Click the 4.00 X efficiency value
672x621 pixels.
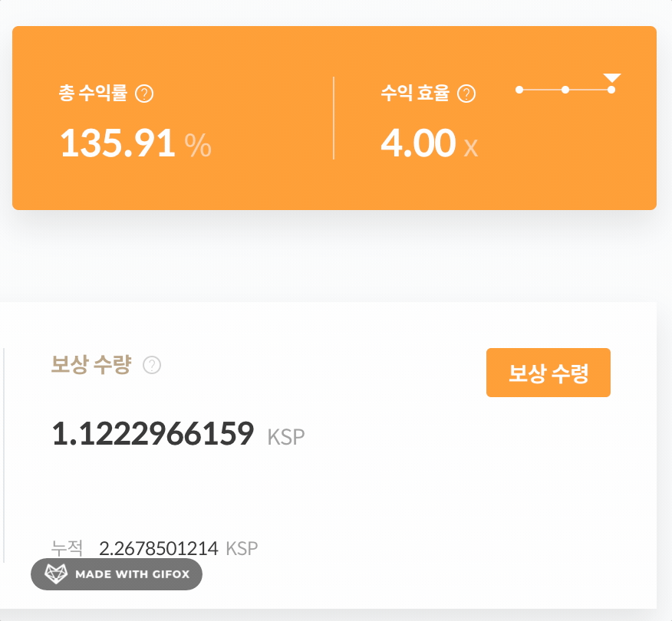coord(423,143)
